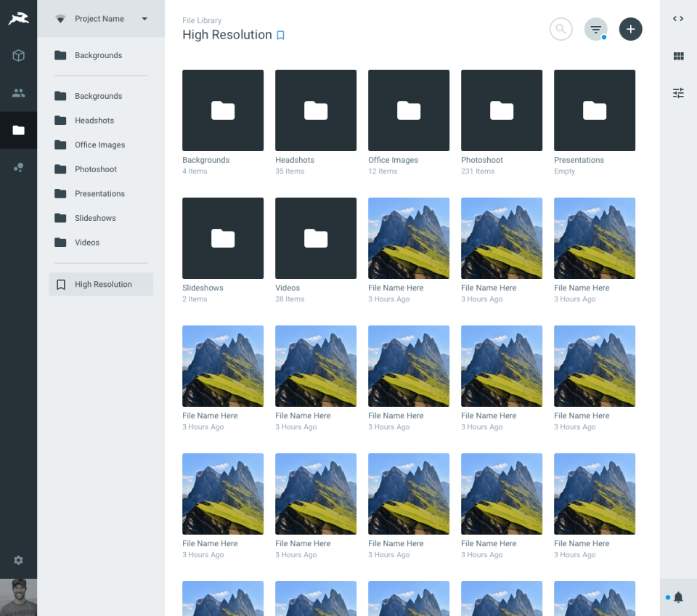The image size is (697, 616).
Task: Open the bubbles icon section in left rail
Action: [x=18, y=167]
